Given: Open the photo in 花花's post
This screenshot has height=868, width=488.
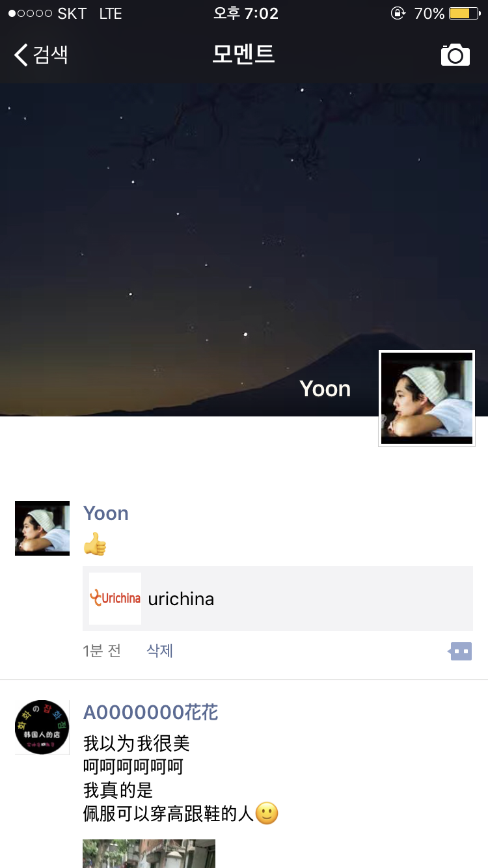Looking at the screenshot, I should (149, 854).
